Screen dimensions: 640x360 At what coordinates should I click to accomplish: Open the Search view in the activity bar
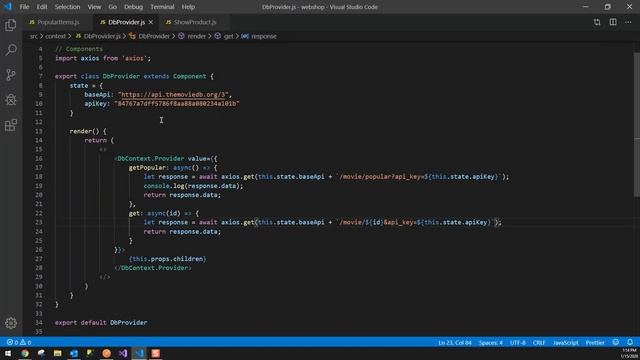11,50
